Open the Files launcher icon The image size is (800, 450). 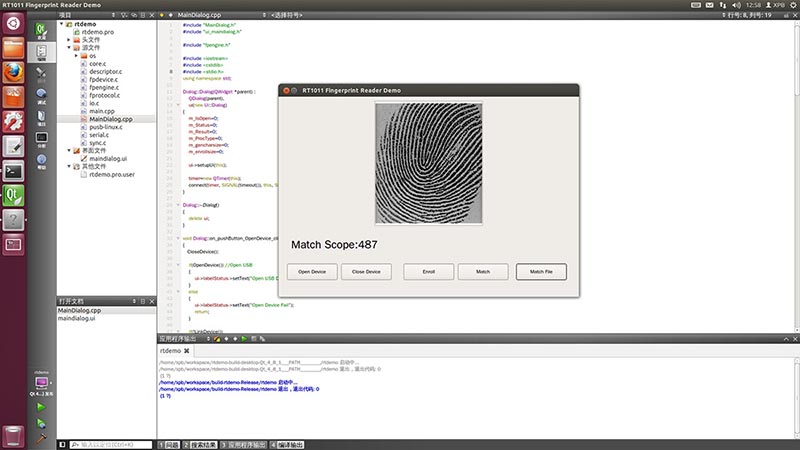[13, 48]
